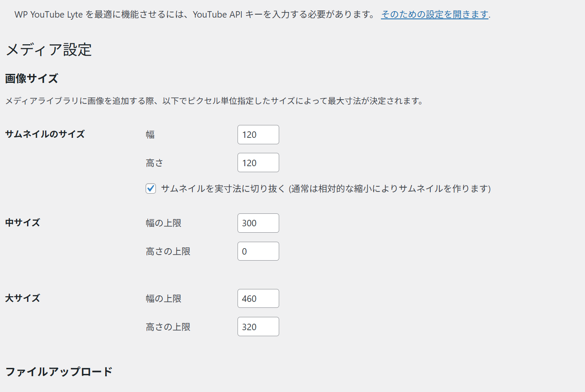Focus the thumbnail 幅 field showing 120

[x=258, y=135]
